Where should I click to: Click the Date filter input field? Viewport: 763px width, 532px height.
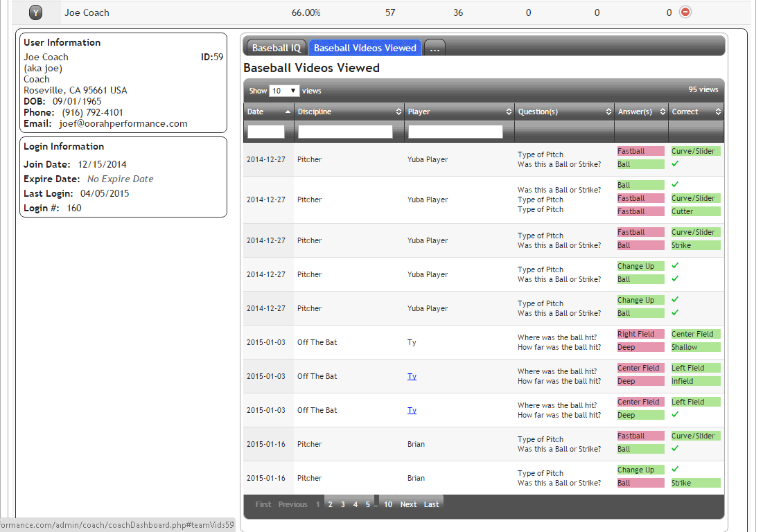click(266, 132)
